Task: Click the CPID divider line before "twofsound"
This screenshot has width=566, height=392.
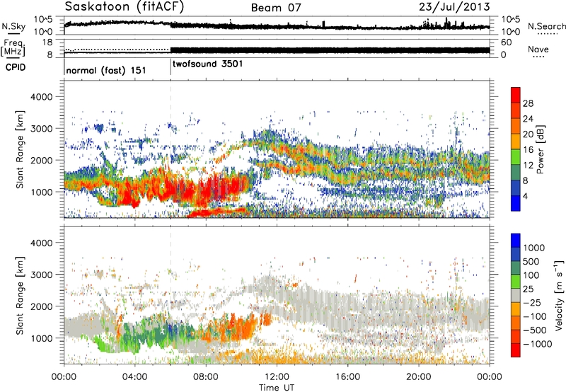Action: pos(171,67)
